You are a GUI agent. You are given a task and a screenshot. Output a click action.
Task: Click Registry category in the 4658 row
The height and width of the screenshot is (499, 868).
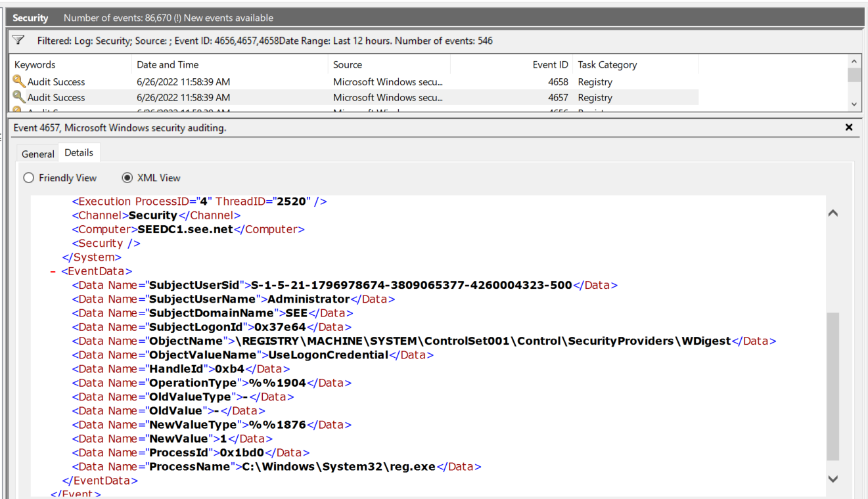pyautogui.click(x=595, y=81)
